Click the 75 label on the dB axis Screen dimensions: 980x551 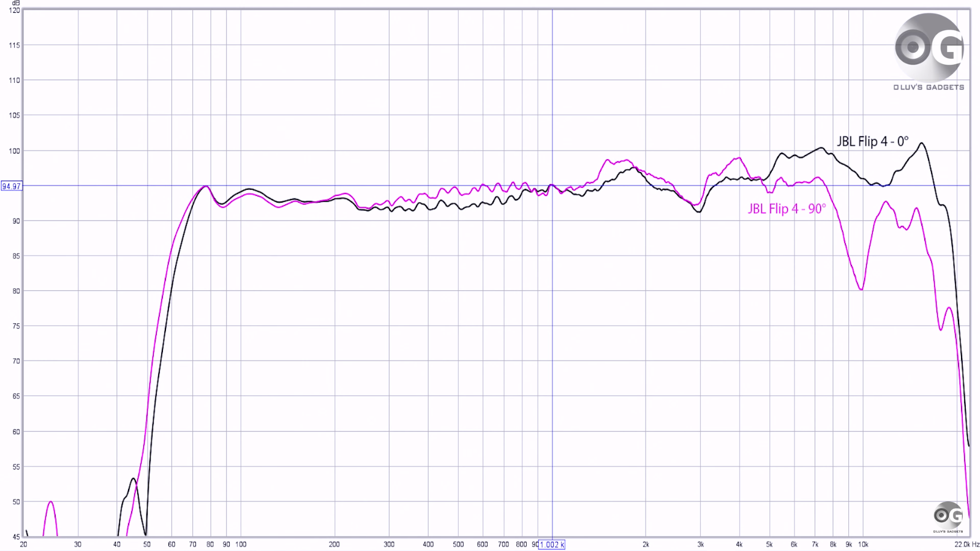coord(17,326)
